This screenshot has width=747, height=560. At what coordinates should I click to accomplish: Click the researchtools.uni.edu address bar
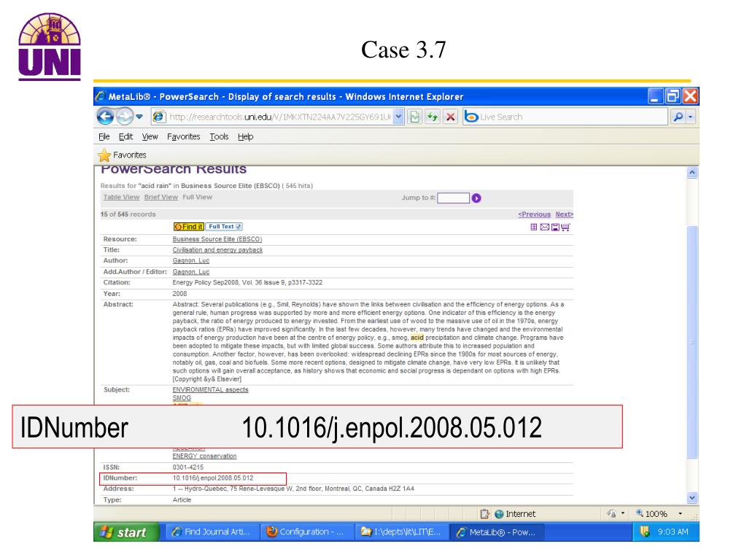point(279,117)
